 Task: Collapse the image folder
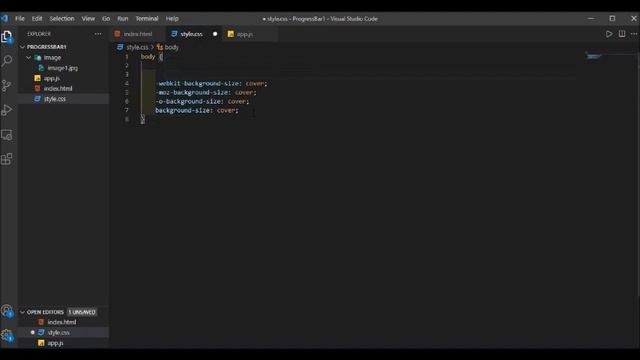(29, 58)
